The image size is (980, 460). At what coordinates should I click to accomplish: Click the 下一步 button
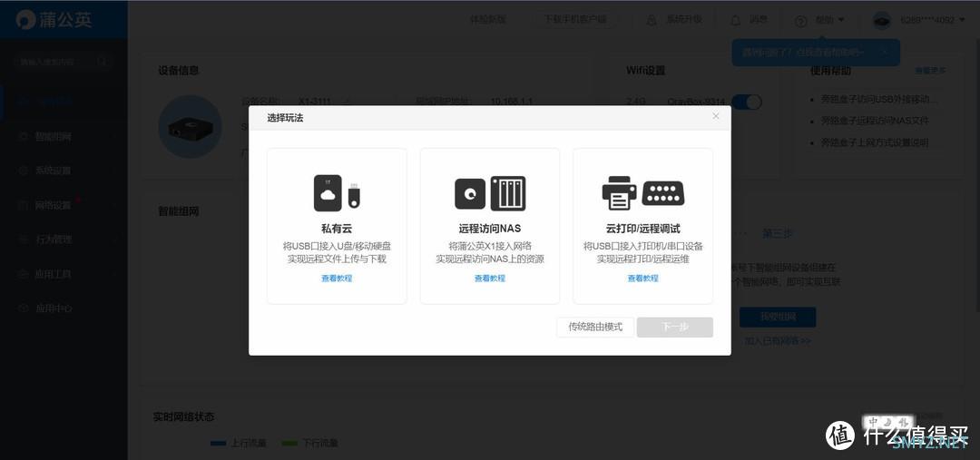pyautogui.click(x=675, y=327)
